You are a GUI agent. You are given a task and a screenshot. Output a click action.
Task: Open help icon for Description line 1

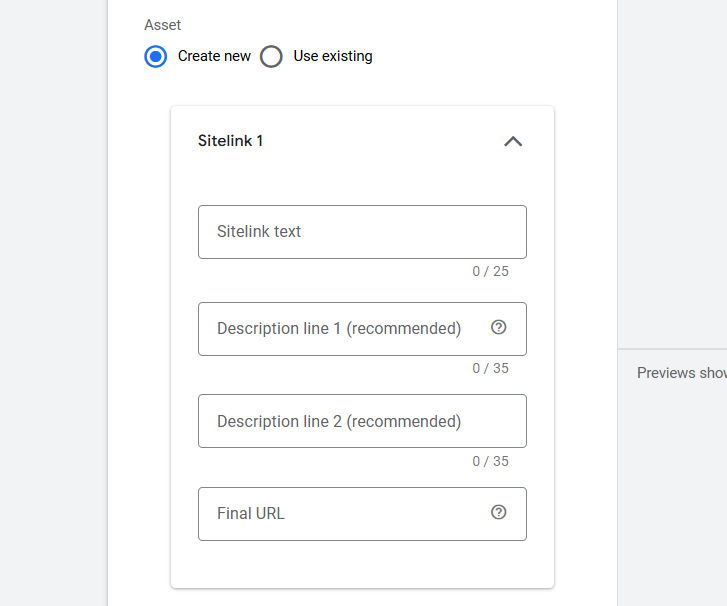tap(499, 327)
